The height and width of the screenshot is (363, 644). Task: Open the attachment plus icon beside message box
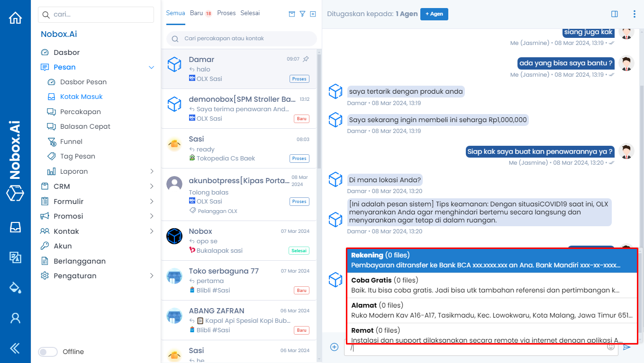pos(334,347)
